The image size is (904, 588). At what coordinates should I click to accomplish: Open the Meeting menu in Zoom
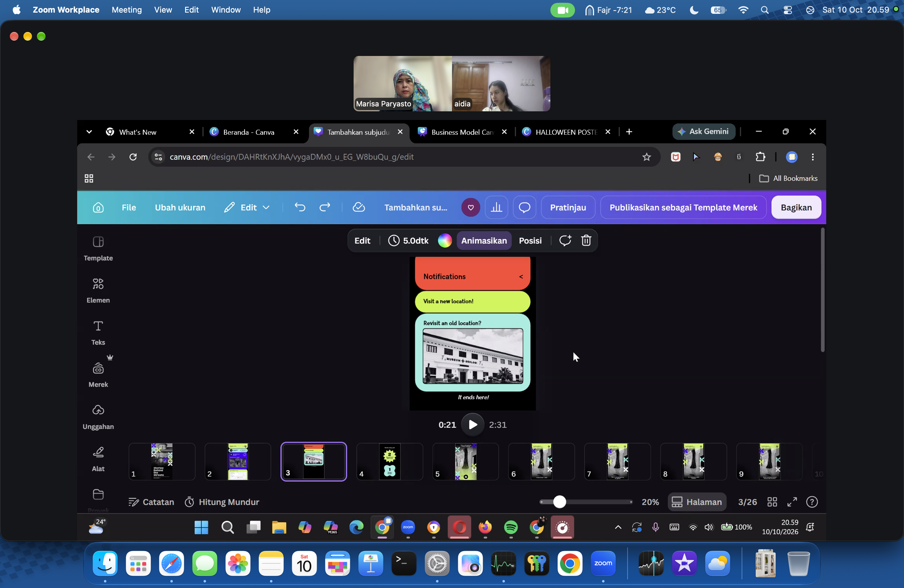click(x=126, y=10)
